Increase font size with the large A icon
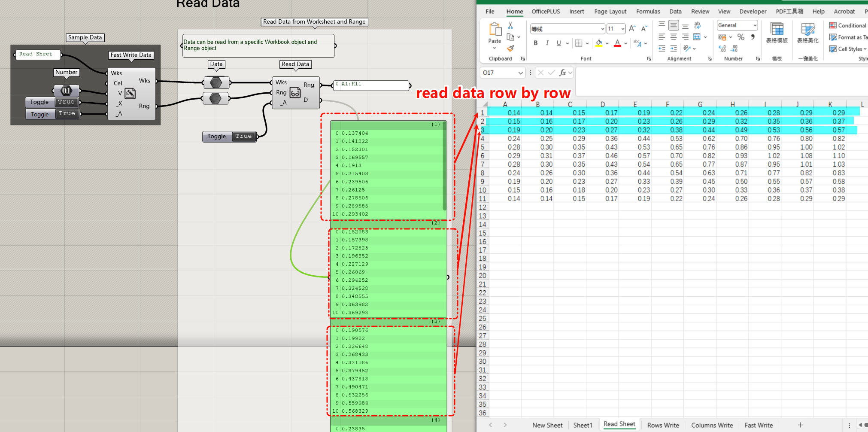The width and height of the screenshot is (868, 432). click(x=632, y=29)
